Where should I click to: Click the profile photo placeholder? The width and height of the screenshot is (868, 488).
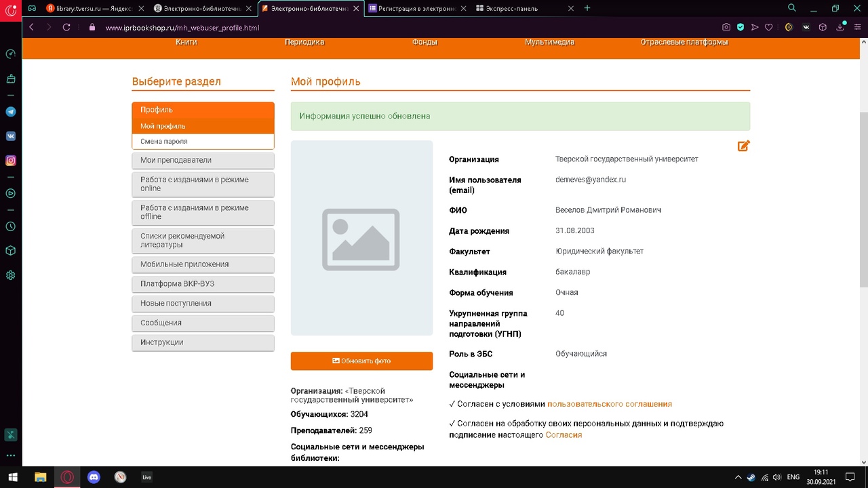[x=361, y=239]
